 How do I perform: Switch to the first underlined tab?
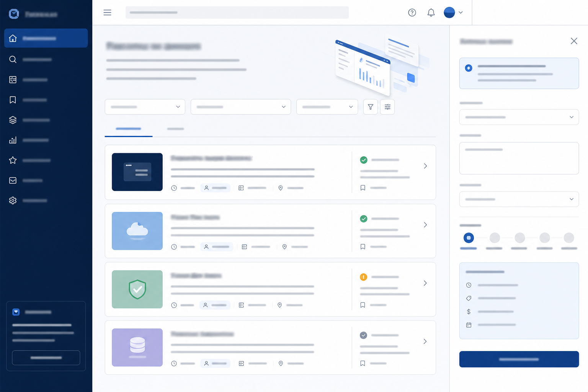[129, 129]
